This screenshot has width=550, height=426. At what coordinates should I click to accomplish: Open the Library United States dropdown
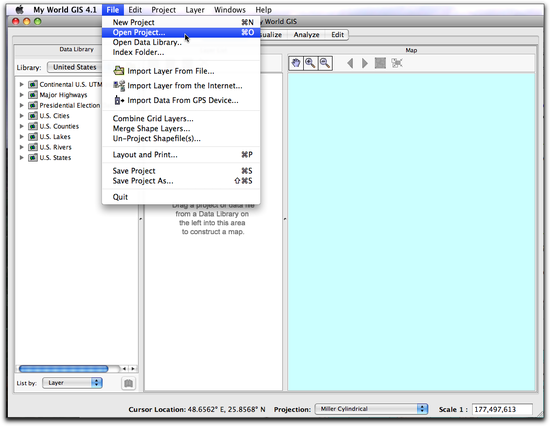(x=75, y=67)
